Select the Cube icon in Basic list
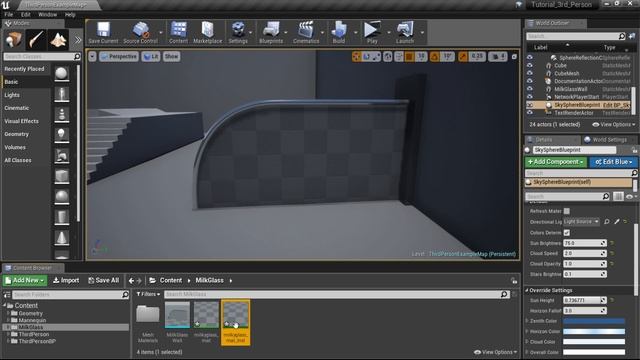Image resolution: width=640 pixels, height=360 pixels. [62, 176]
